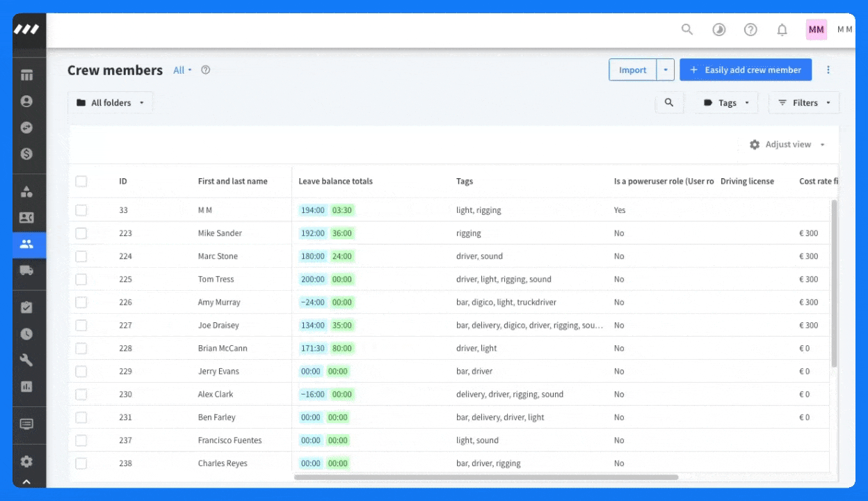Click the crew list search magnifier button

pos(669,103)
